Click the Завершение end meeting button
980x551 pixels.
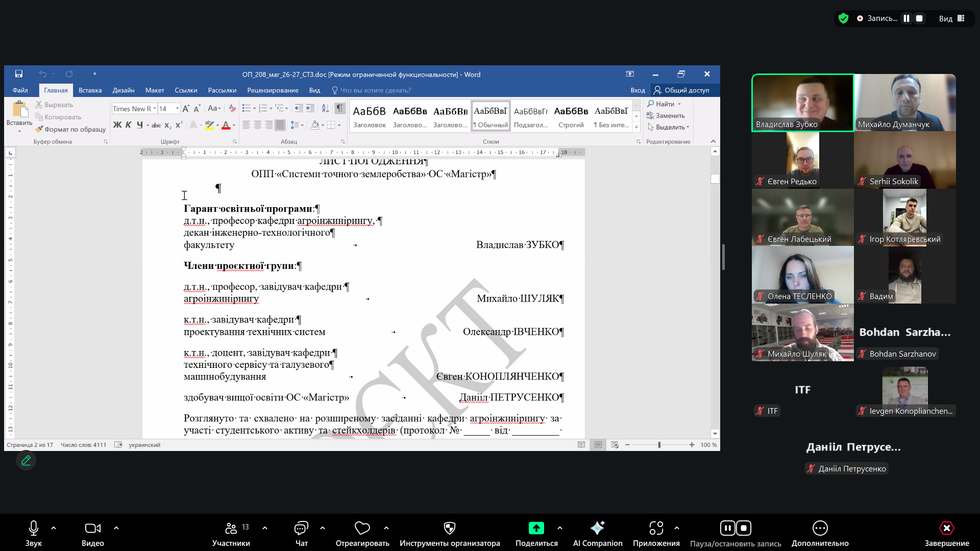coord(946,528)
